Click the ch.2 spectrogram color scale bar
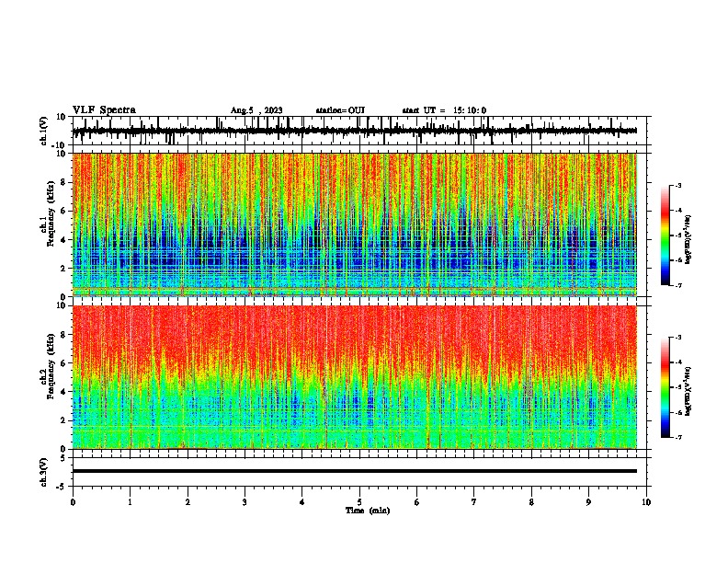The width and height of the screenshot is (728, 563). pos(665,387)
